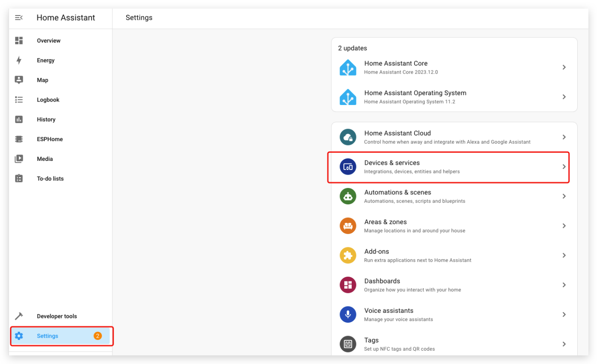The height and width of the screenshot is (364, 597).
Task: Click the Logbook list icon
Action: (19, 100)
